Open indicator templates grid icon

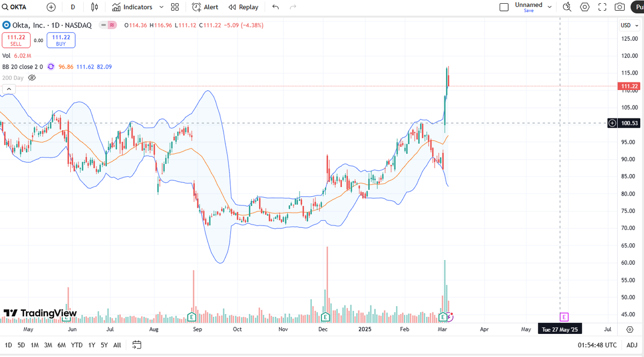(175, 7)
